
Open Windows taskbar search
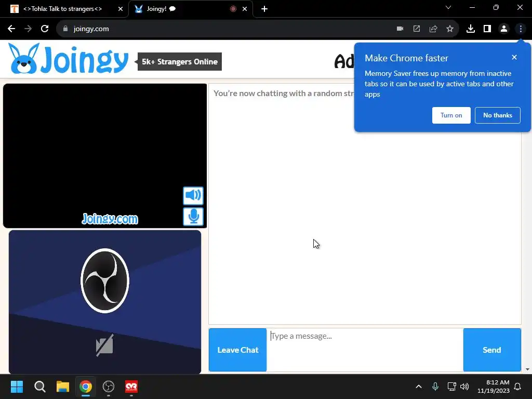[39, 387]
